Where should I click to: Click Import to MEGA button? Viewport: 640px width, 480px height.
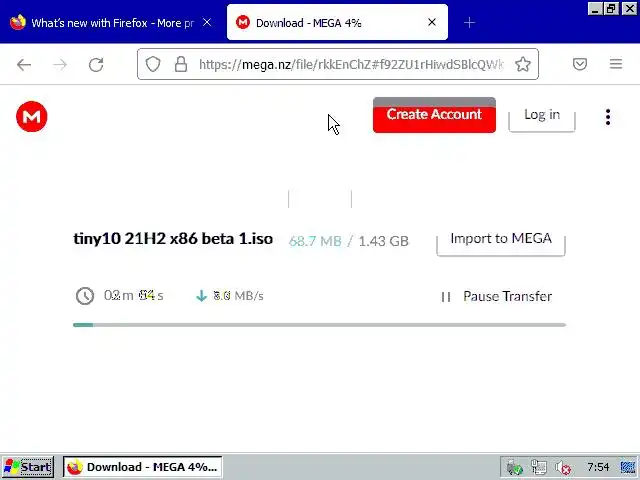501,241
